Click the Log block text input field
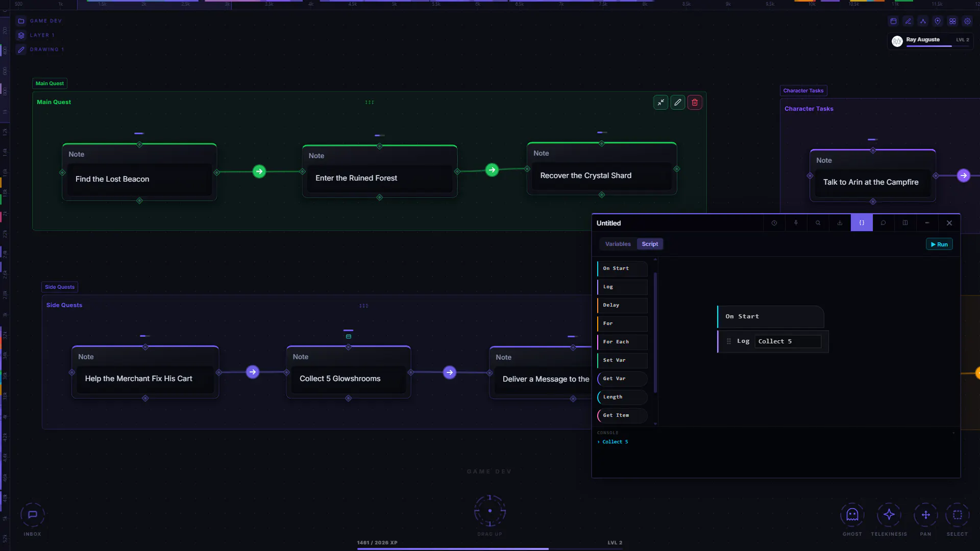The height and width of the screenshot is (551, 980). pyautogui.click(x=788, y=341)
